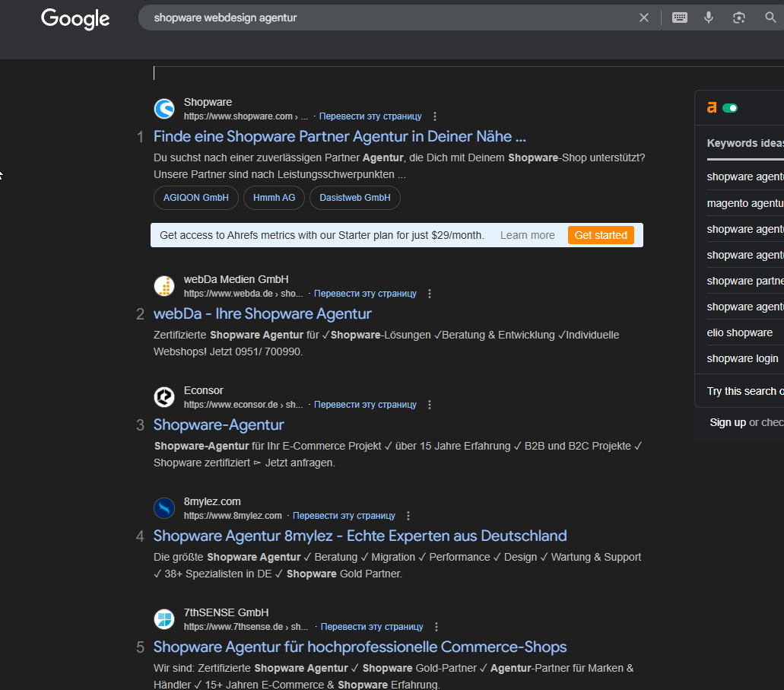Start voice search with the microphone icon
The width and height of the screenshot is (784, 690).
(709, 17)
